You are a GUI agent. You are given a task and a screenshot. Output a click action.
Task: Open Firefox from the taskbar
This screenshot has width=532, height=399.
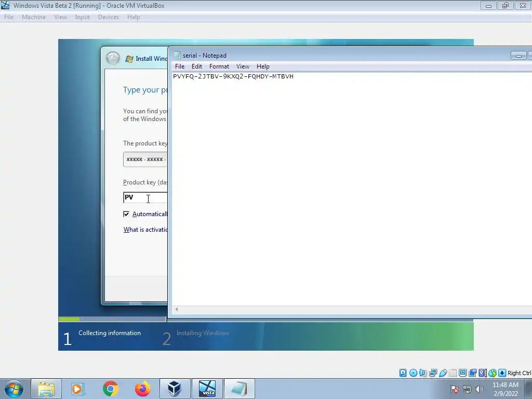(x=142, y=389)
